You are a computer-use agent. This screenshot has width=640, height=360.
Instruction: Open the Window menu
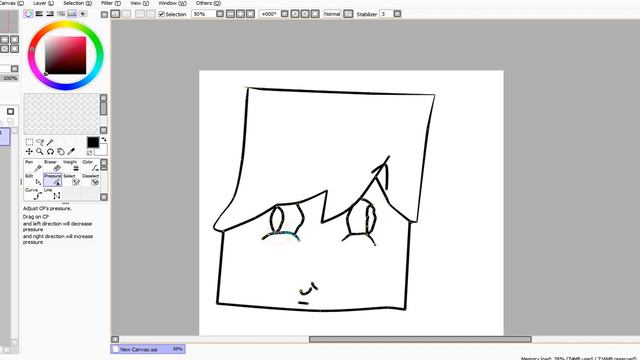click(x=172, y=3)
